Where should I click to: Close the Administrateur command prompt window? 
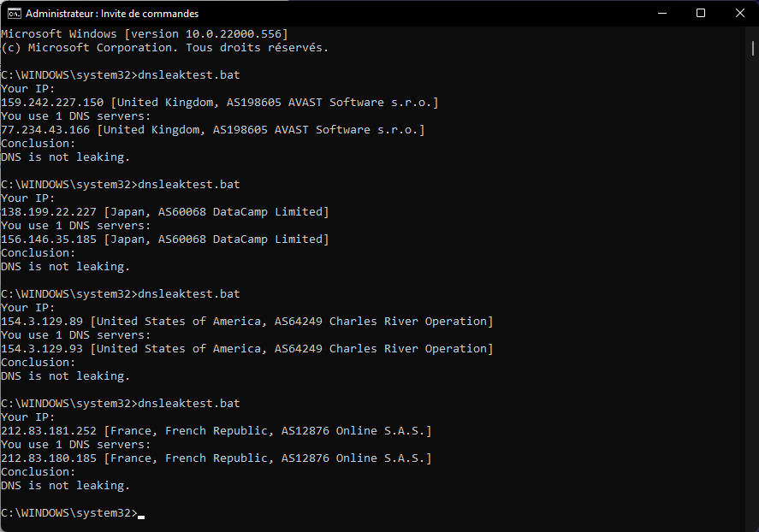[739, 14]
